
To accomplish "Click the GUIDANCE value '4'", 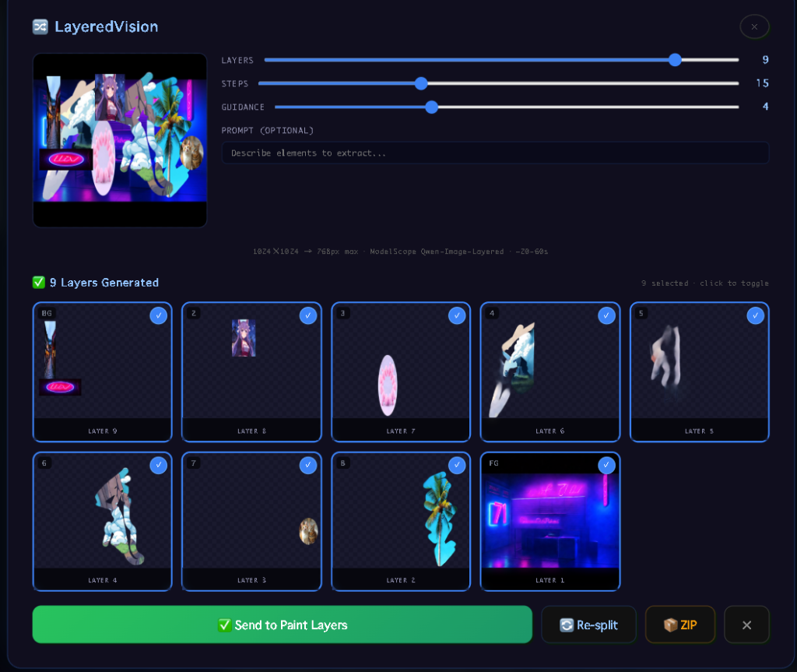I will click(x=766, y=107).
